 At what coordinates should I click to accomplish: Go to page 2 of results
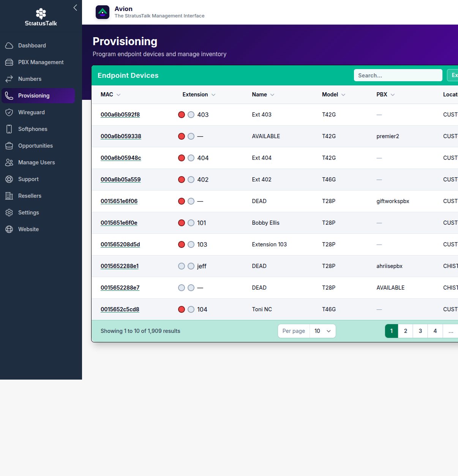pyautogui.click(x=406, y=331)
